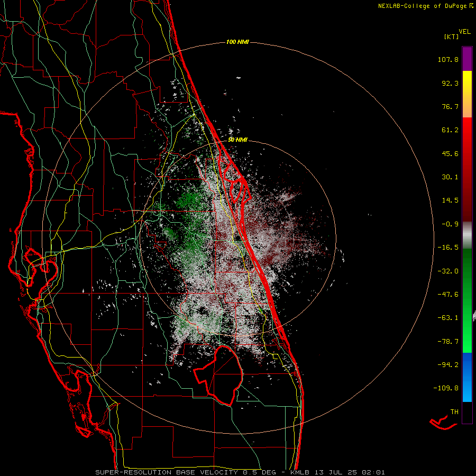Click the -78.7 legend value
The width and height of the screenshot is (476, 476).
[448, 342]
